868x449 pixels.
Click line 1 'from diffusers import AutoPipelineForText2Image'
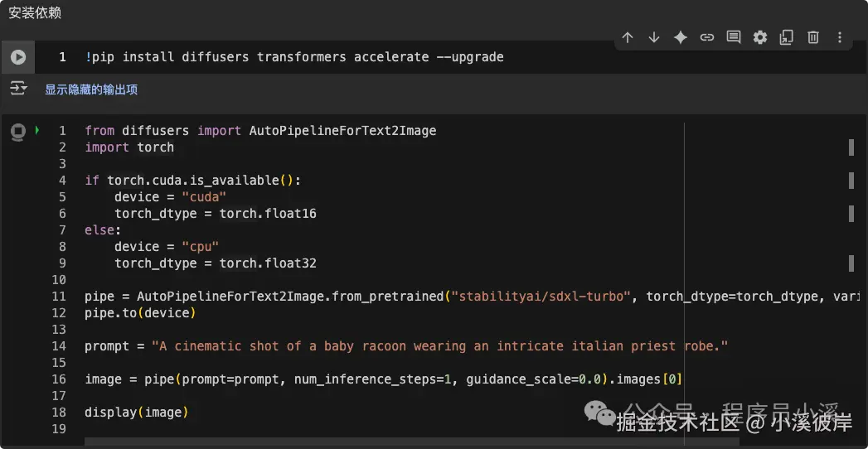261,131
